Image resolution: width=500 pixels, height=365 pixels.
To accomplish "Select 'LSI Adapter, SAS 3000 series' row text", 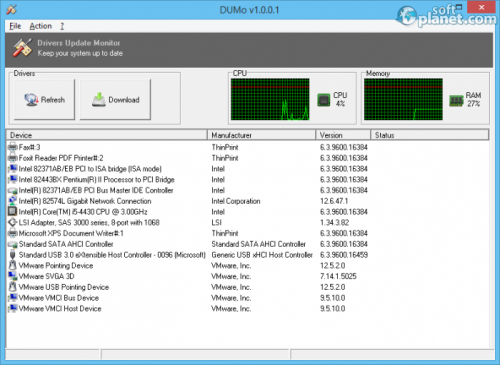I will [x=89, y=222].
